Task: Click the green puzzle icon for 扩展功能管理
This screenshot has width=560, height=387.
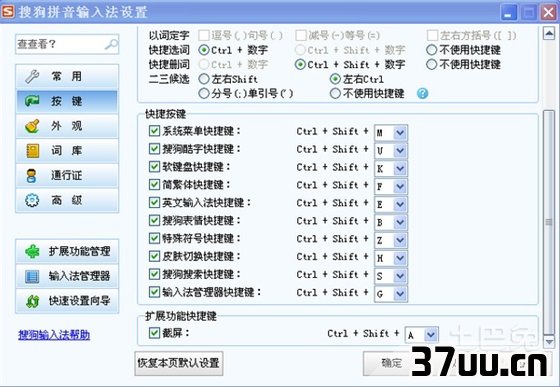Action: click(32, 251)
